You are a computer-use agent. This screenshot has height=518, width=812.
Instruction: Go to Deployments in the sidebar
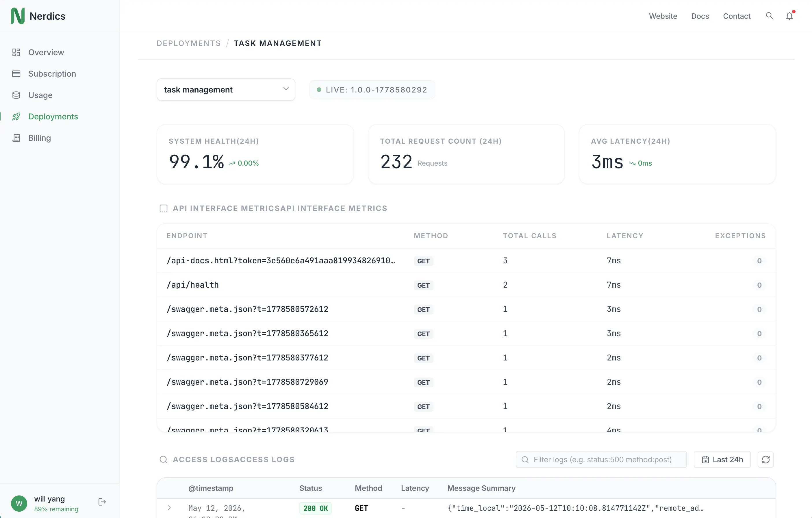(53, 116)
